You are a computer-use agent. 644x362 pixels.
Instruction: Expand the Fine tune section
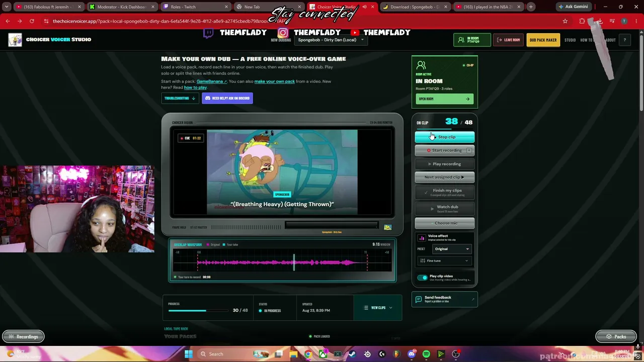pos(445,260)
